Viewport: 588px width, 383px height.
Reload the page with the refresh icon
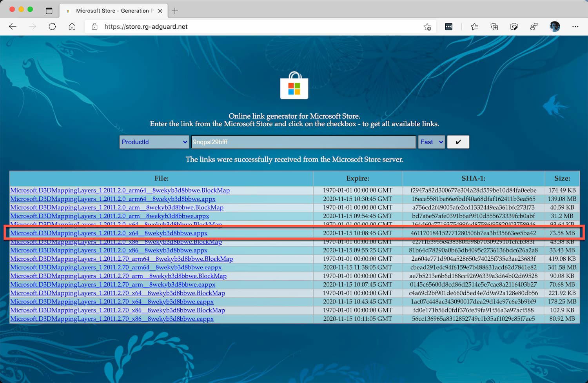(x=52, y=27)
